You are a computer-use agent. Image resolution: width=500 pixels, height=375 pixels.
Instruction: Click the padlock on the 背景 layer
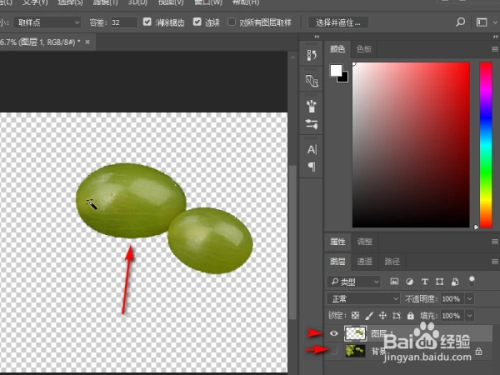point(479,351)
